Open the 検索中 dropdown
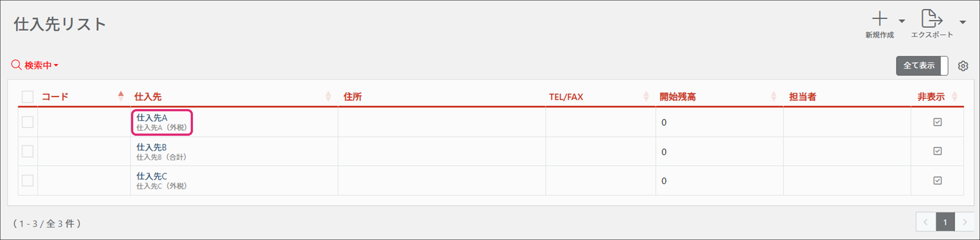Image resolution: width=980 pixels, height=240 pixels. tap(41, 65)
